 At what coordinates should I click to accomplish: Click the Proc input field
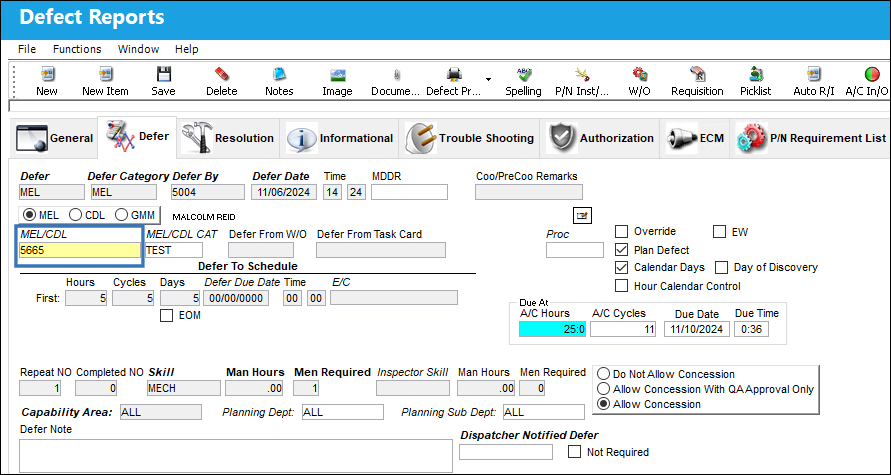pos(574,250)
